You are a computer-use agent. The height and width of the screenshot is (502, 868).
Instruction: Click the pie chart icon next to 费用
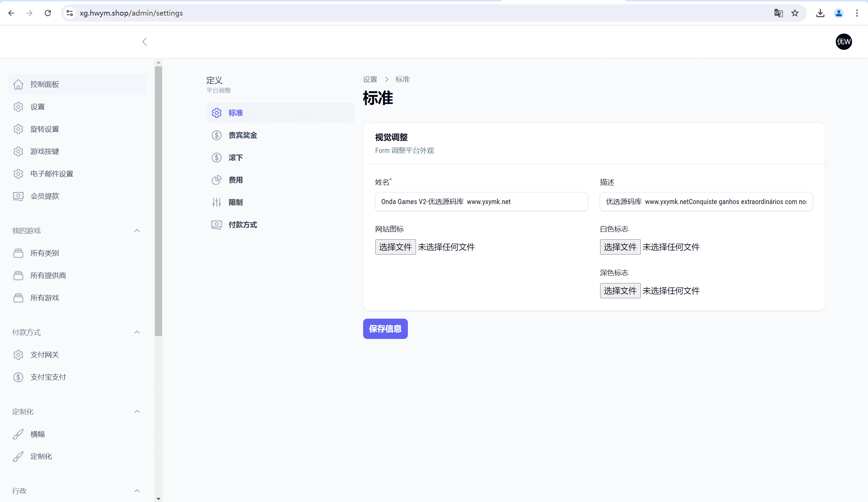pyautogui.click(x=216, y=180)
